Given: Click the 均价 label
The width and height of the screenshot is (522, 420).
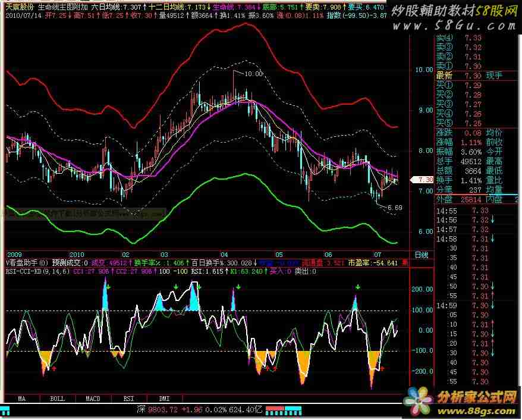Looking at the screenshot, I should pos(494,133).
